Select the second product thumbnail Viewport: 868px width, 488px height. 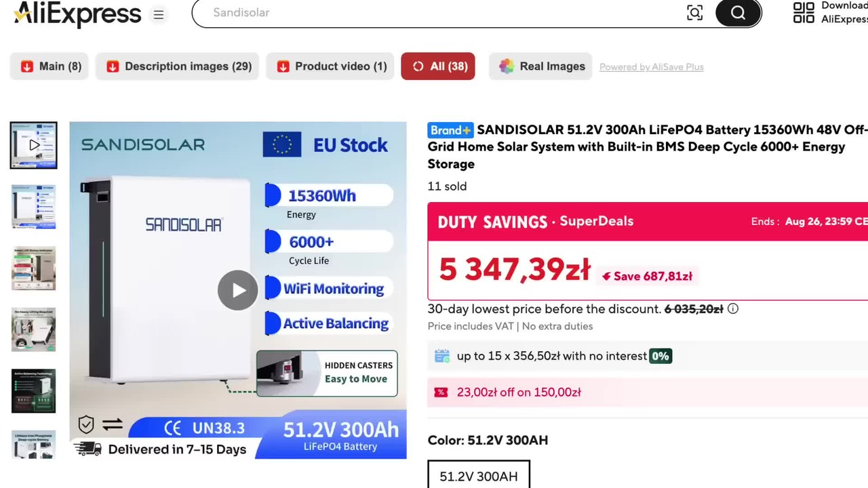click(34, 207)
